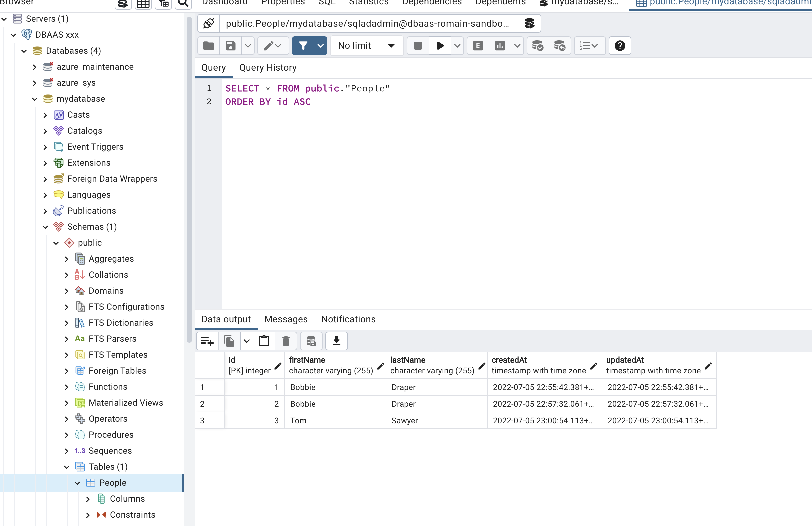Select the Event Triggers tree item
Image resolution: width=812 pixels, height=526 pixels.
[95, 147]
